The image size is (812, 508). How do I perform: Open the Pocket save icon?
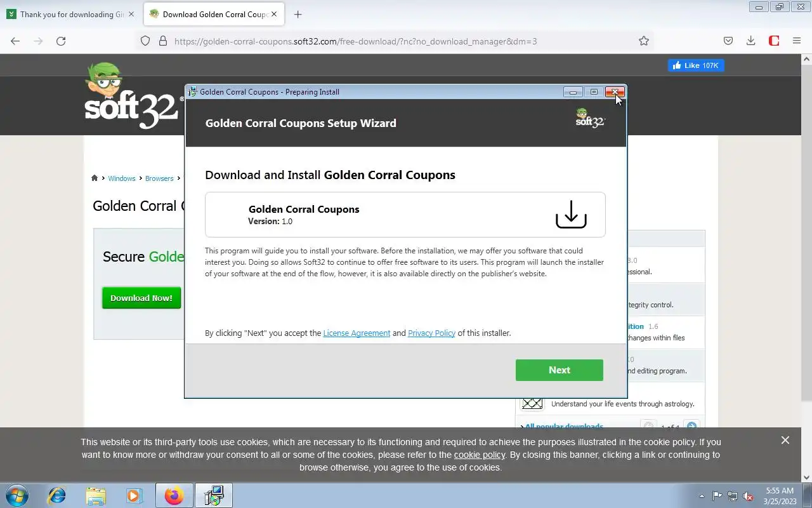tap(728, 41)
